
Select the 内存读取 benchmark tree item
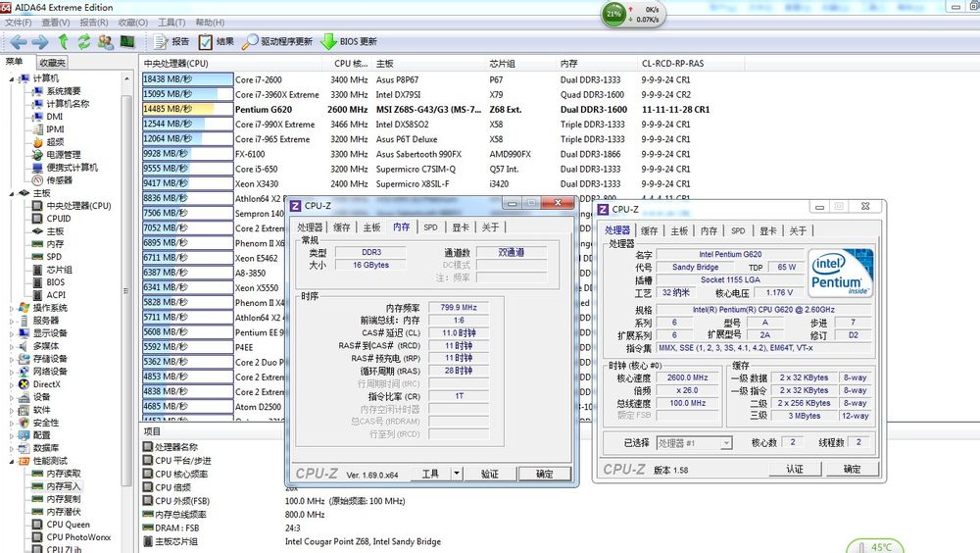64,474
